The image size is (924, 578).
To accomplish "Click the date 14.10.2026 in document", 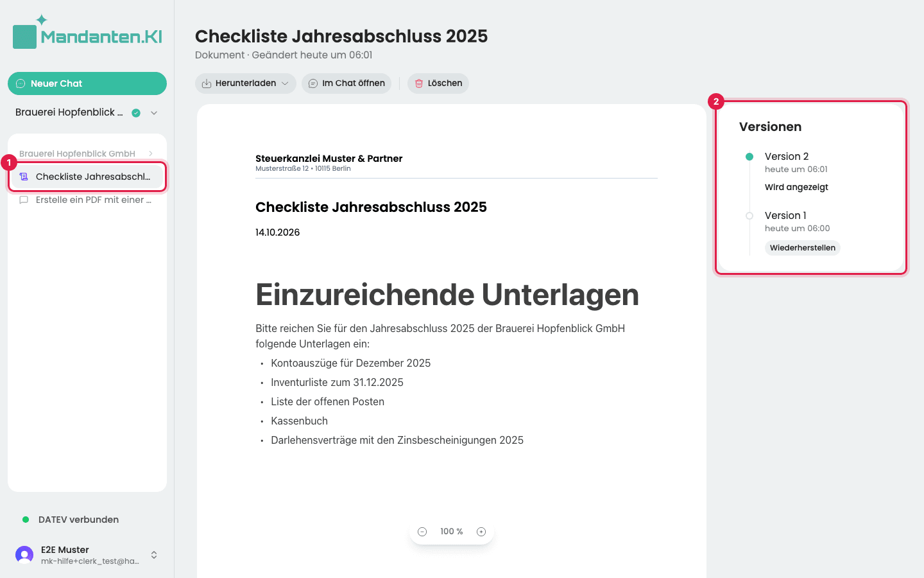I will click(x=277, y=232).
